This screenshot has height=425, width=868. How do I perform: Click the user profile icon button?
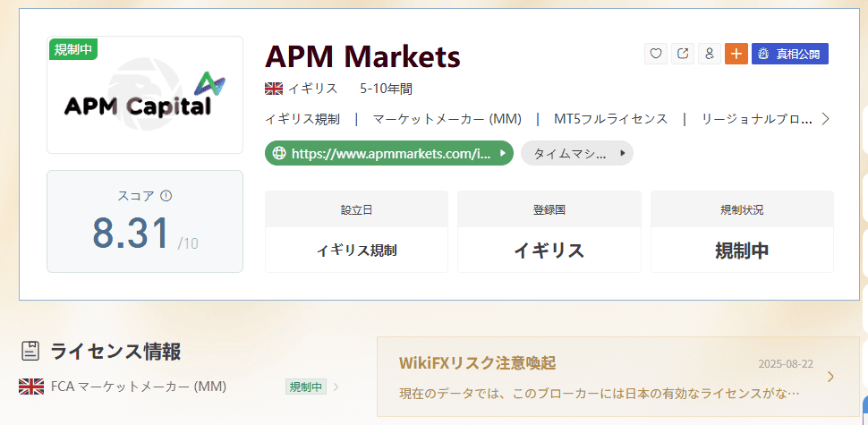709,54
